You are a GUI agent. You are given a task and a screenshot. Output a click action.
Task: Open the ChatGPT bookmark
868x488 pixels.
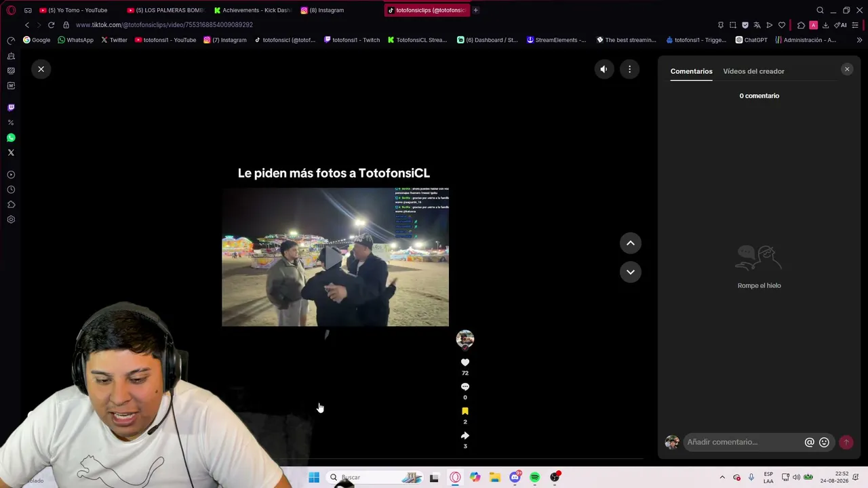point(751,40)
